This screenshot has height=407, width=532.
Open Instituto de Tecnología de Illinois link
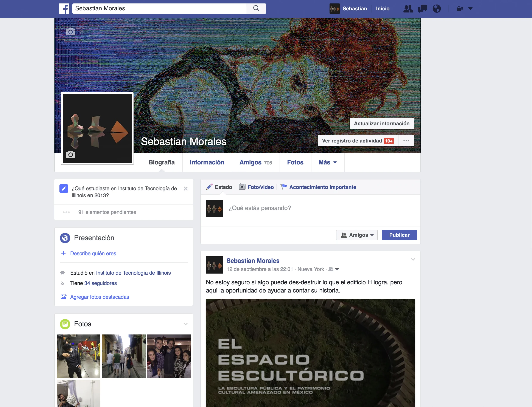tap(133, 273)
